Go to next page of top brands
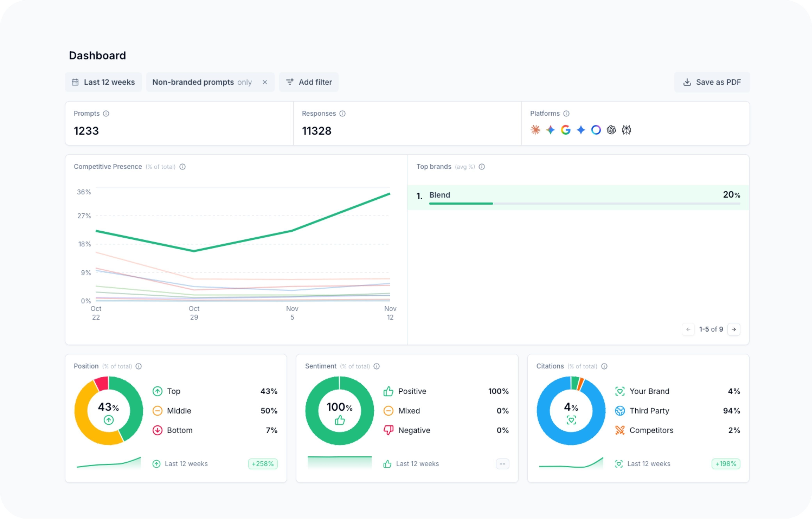812x519 pixels. (734, 329)
